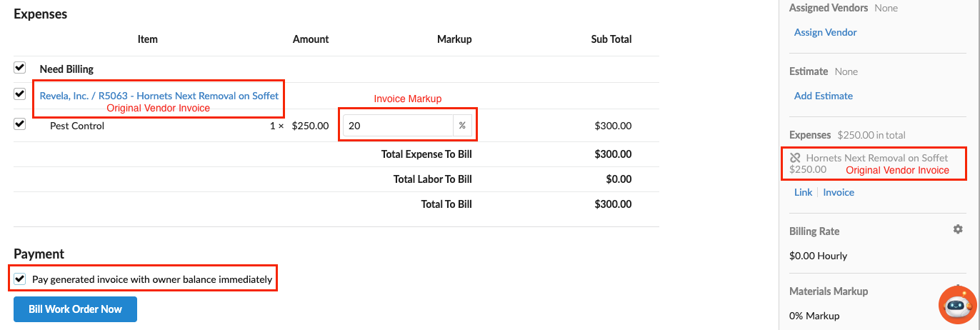Click the Pest Control item name
980x330 pixels.
coord(77,126)
